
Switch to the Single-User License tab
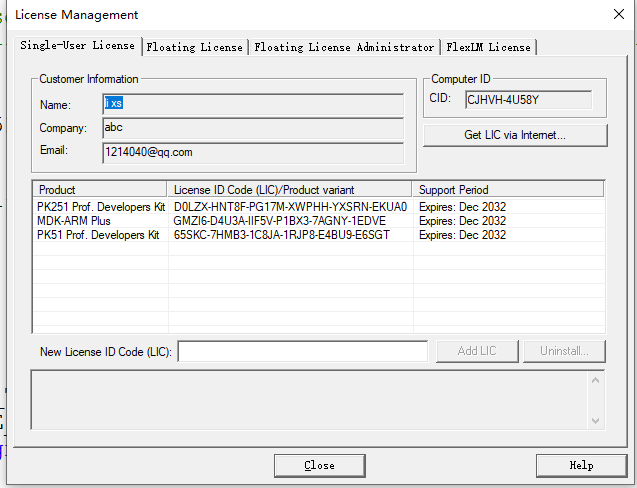point(78,46)
